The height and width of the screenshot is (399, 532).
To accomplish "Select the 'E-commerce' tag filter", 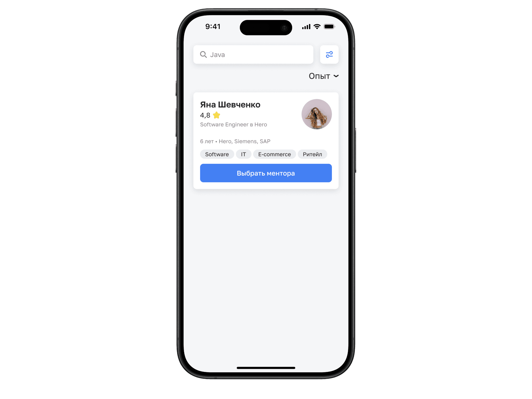I will [274, 154].
